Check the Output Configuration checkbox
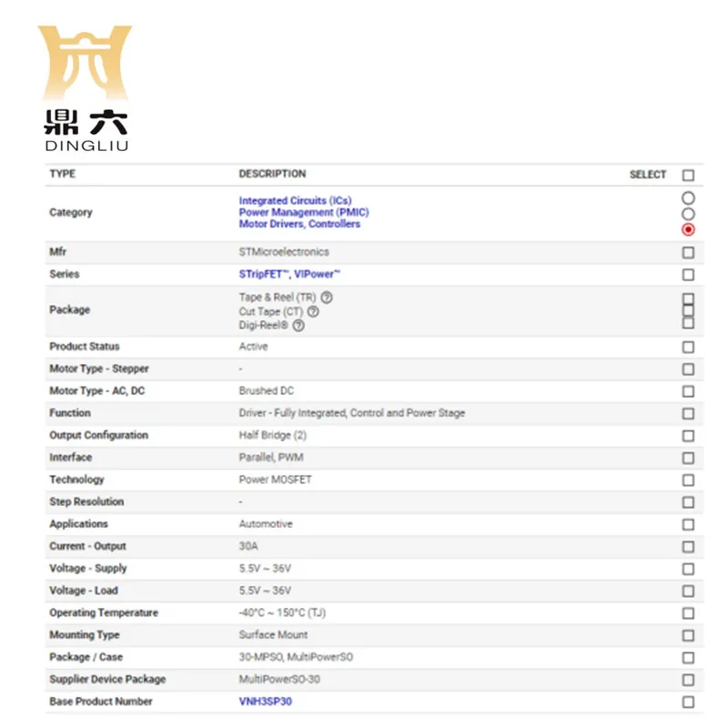728x728 pixels. [688, 436]
